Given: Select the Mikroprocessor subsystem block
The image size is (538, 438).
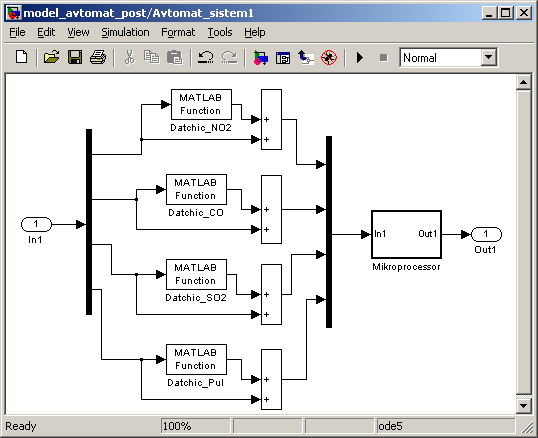Looking at the screenshot, I should coord(406,234).
